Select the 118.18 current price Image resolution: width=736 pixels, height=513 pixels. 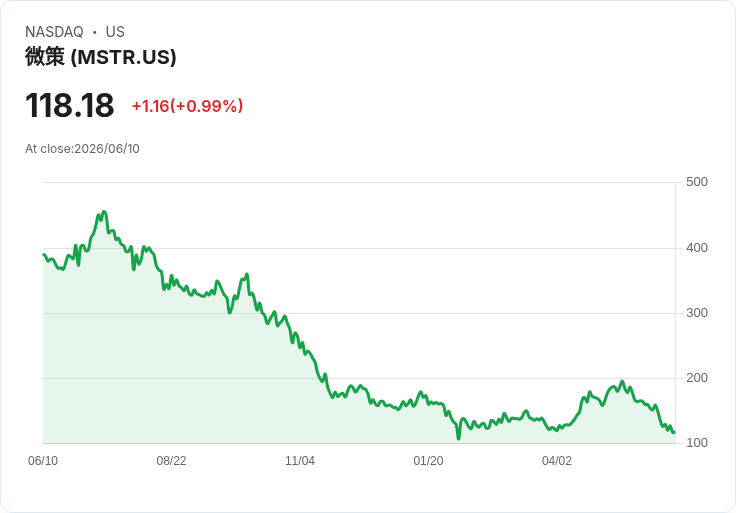click(x=69, y=105)
